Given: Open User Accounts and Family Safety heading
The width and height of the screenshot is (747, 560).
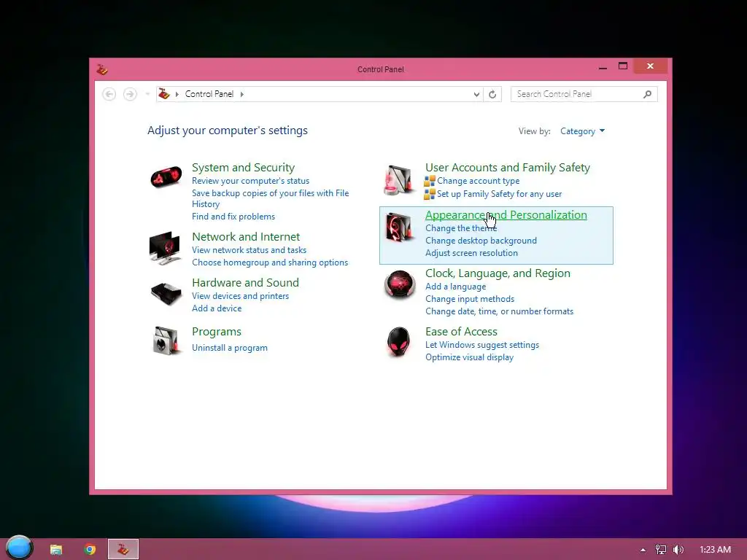Looking at the screenshot, I should pos(508,168).
